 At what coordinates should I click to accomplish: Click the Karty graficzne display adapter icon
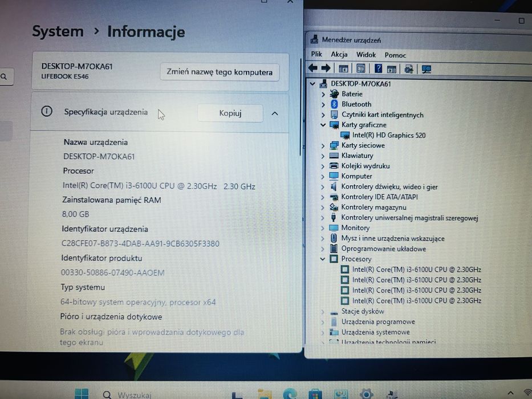tap(334, 125)
